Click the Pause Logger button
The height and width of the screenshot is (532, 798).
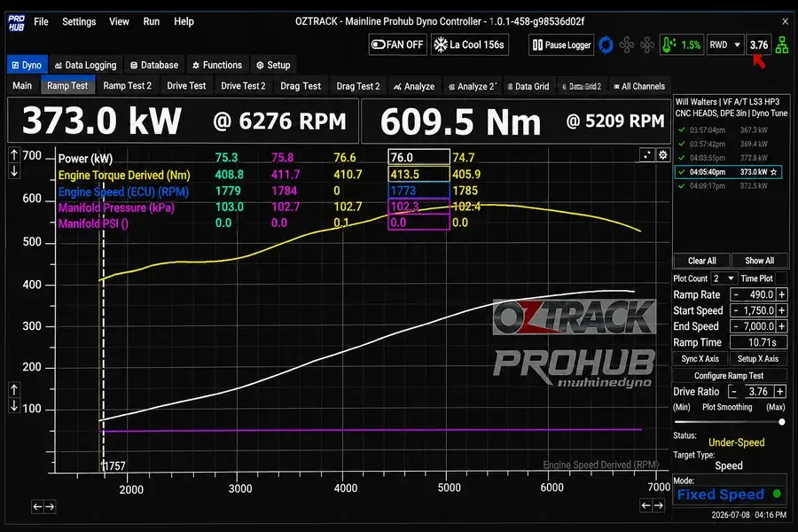pyautogui.click(x=561, y=45)
